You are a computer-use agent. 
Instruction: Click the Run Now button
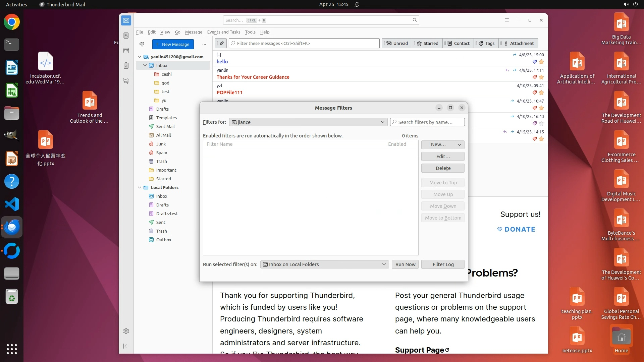pyautogui.click(x=405, y=264)
